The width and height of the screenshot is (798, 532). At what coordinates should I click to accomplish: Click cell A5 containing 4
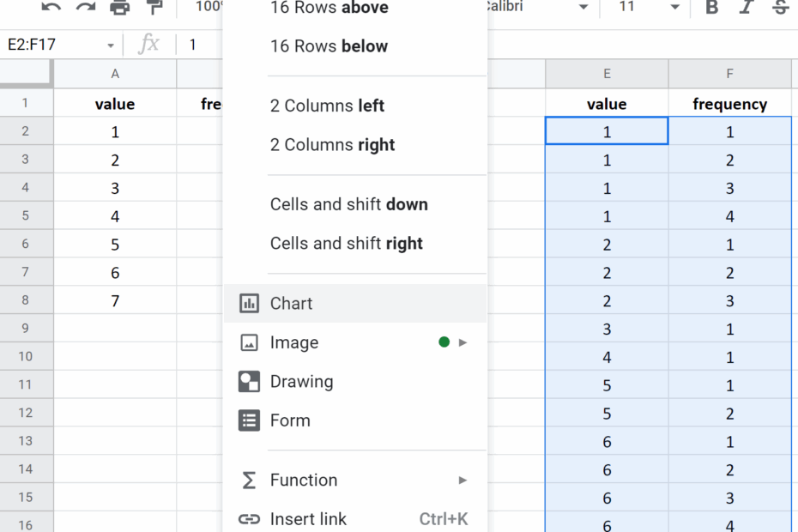[x=115, y=216]
